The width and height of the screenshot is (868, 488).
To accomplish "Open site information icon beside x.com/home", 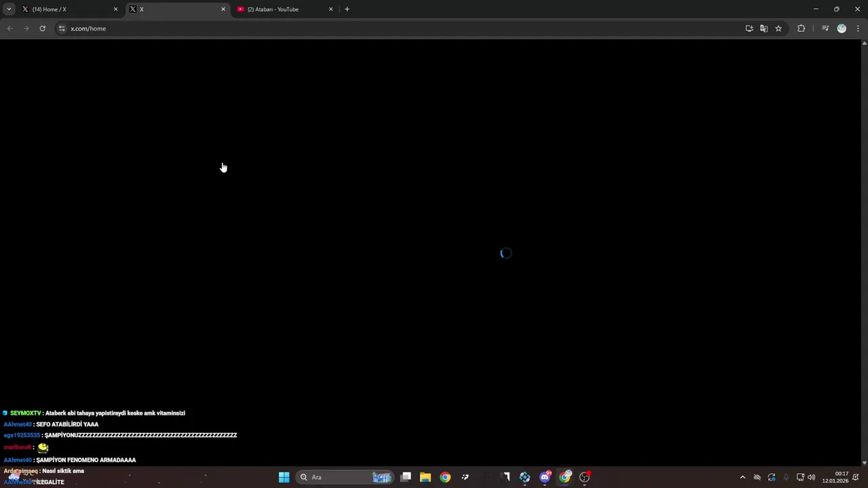I will tap(62, 28).
